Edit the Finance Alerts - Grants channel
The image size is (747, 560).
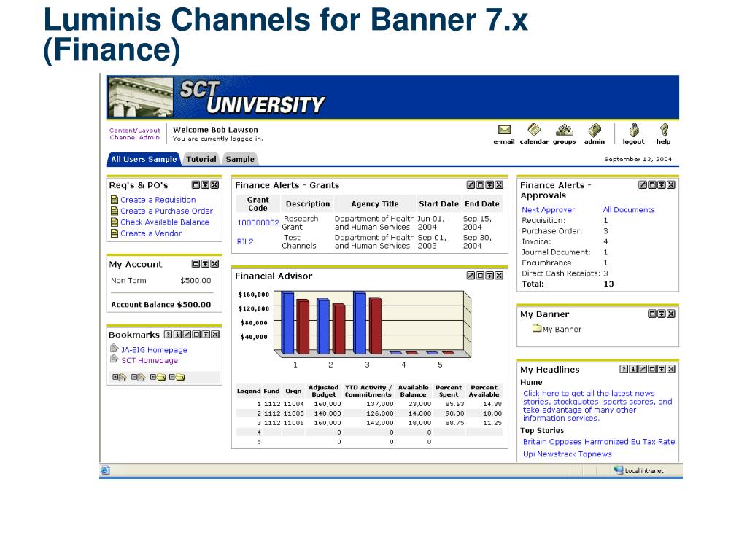[x=471, y=184]
